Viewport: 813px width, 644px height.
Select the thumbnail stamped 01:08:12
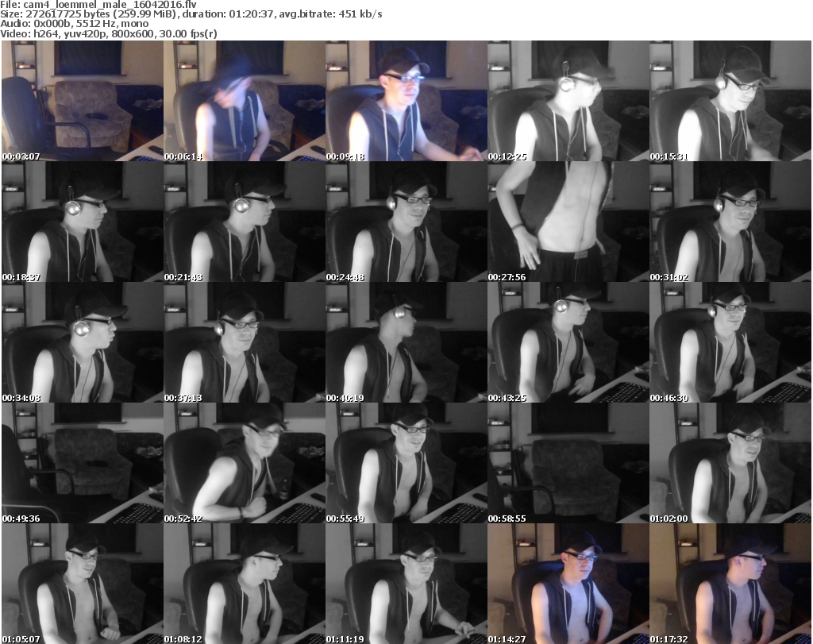(245, 584)
